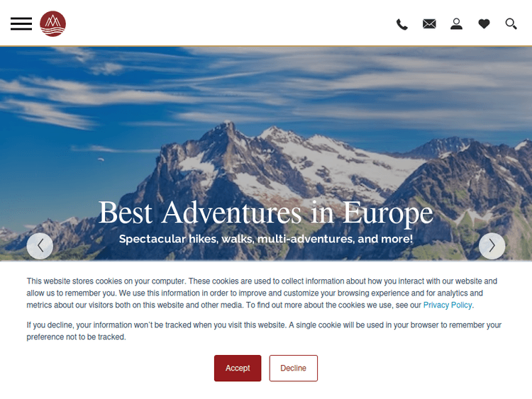Screen dimensions: 532x399
Task: Click the gold divider under header
Action: tap(266, 46)
